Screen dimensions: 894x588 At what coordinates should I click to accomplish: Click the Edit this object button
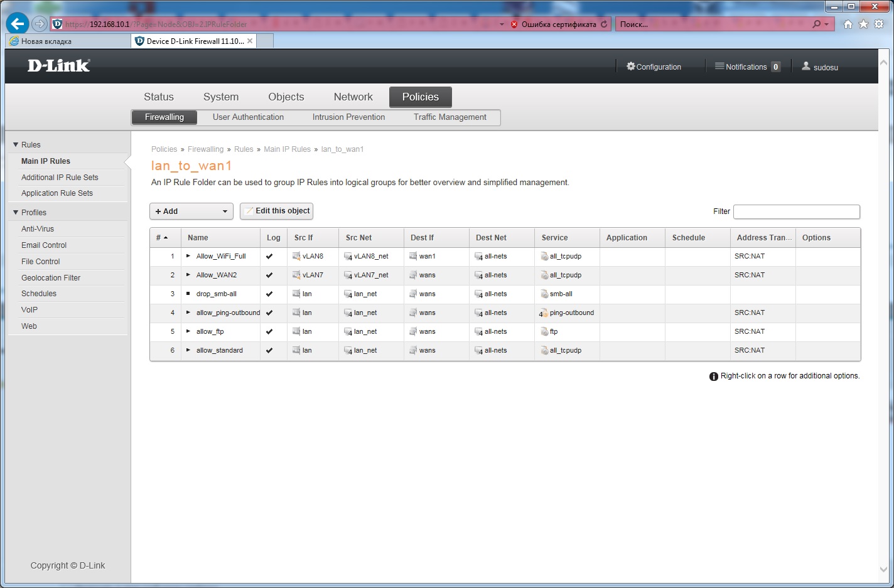click(276, 211)
